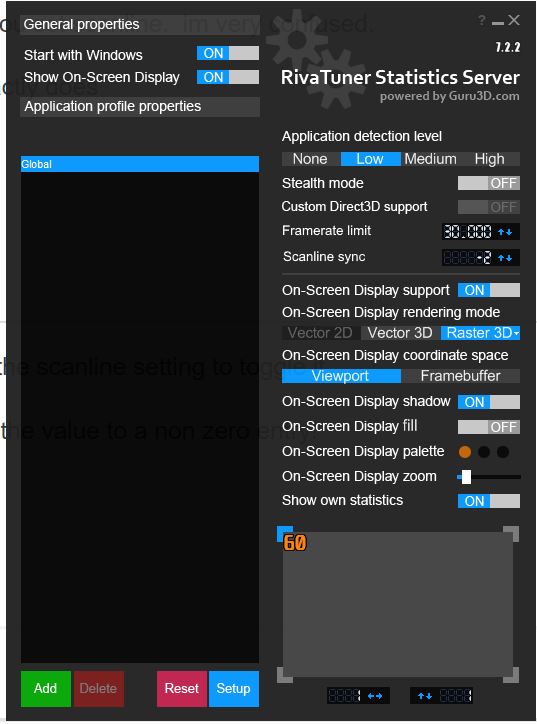Screen dimensions: 537x724
Task: Click the vertical OSD position arrows
Action: click(425, 695)
